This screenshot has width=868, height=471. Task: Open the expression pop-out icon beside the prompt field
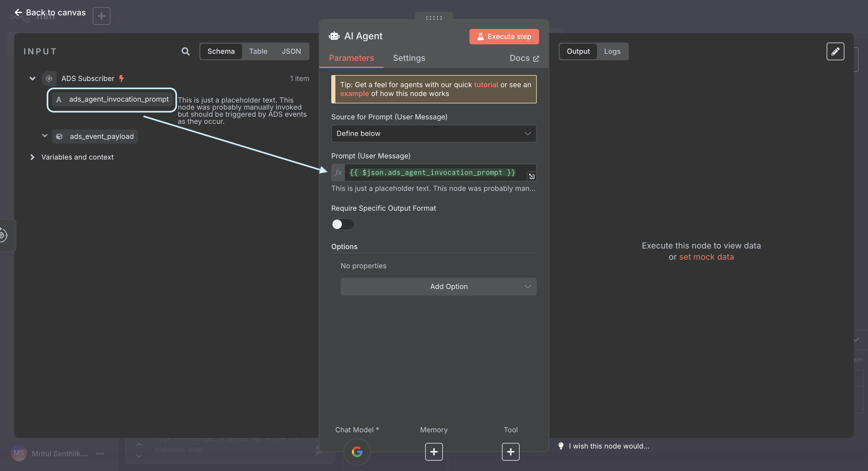point(532,176)
